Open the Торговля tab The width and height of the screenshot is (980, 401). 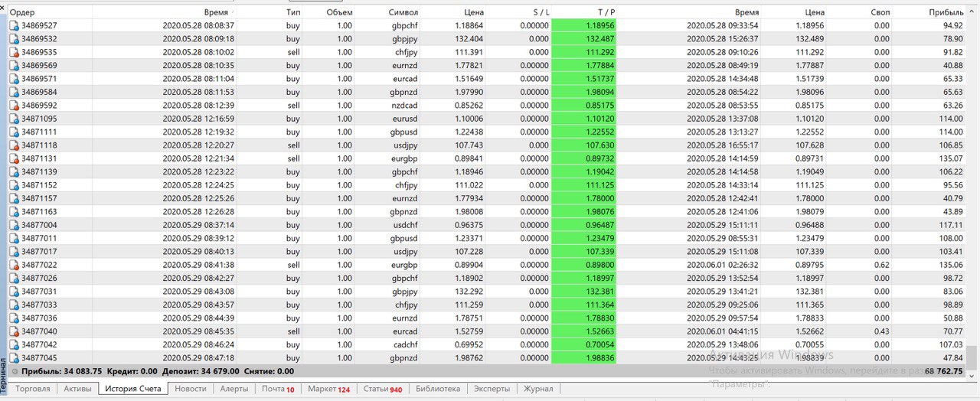tap(33, 389)
